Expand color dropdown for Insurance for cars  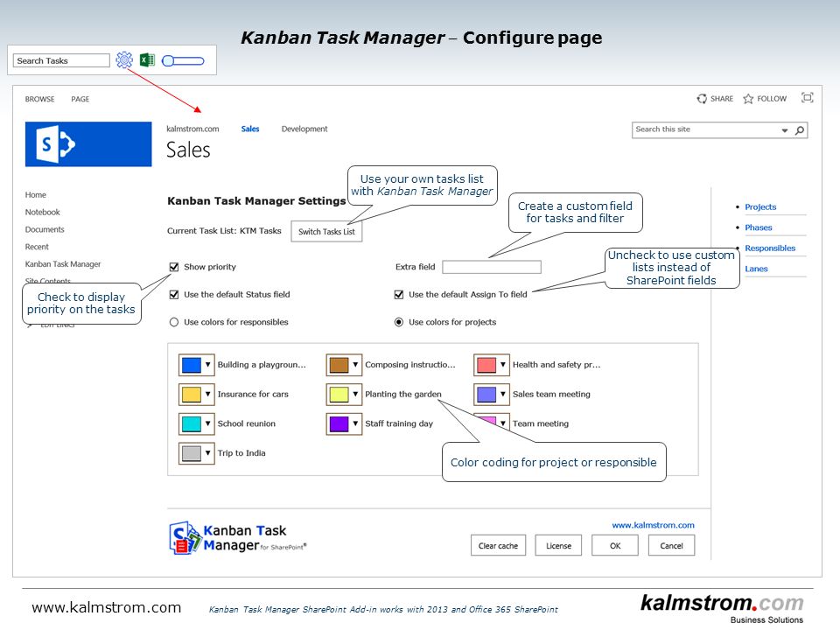(208, 395)
